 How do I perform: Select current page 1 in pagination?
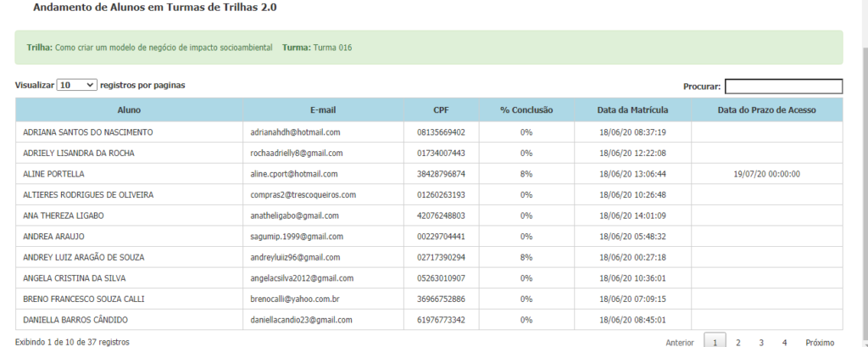coord(715,342)
